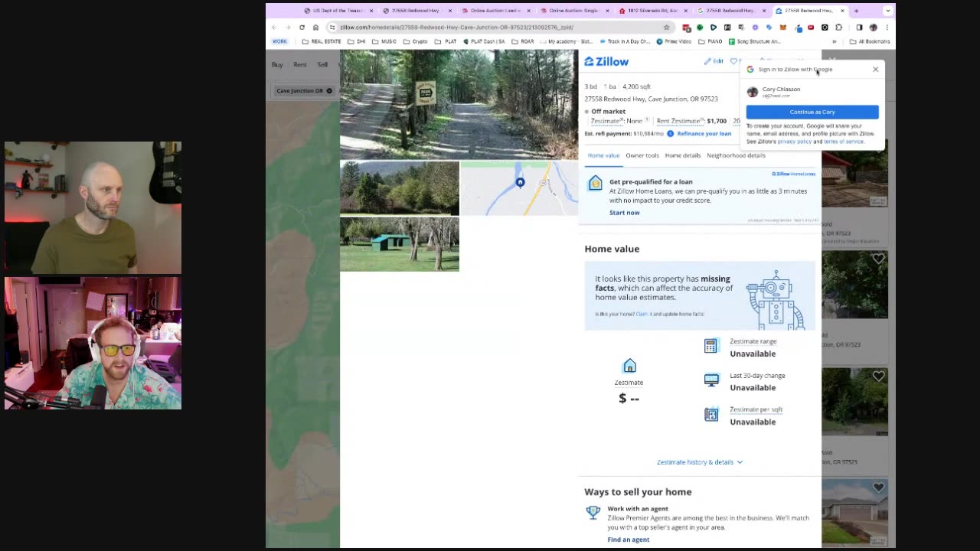Expand Zestimate history & details

click(700, 462)
